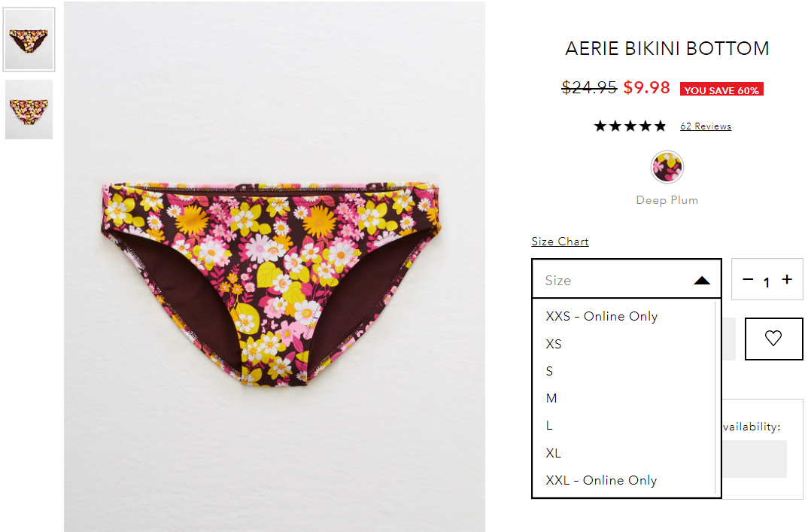Click the five-star rating icons
The image size is (808, 532).
coord(630,126)
